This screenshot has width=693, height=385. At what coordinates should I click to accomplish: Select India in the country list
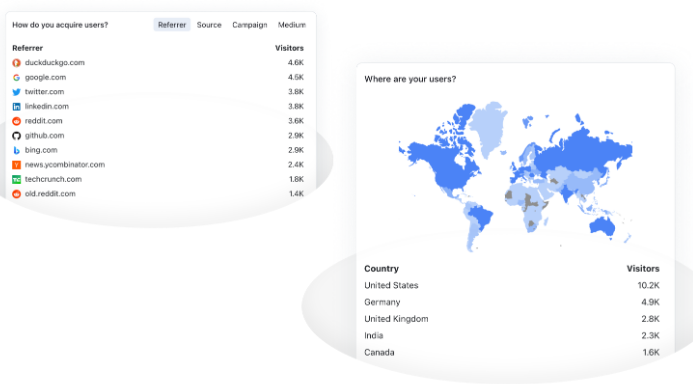(x=373, y=336)
